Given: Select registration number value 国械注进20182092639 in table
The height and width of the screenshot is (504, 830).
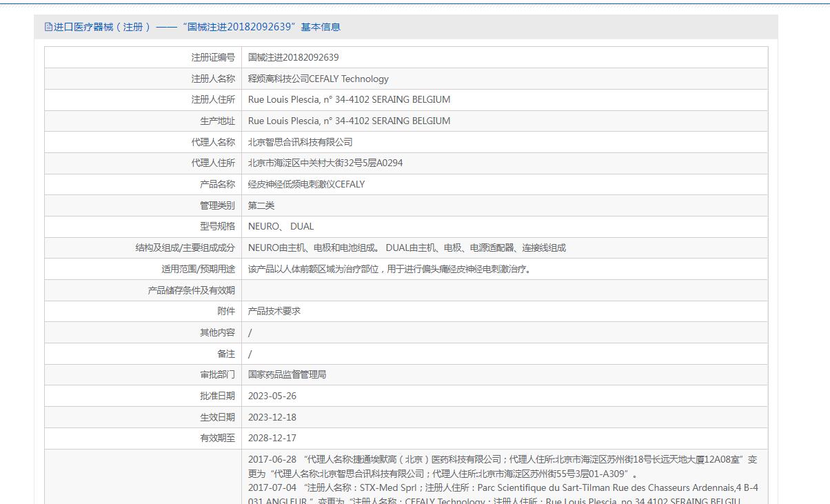Looking at the screenshot, I should pos(294,57).
